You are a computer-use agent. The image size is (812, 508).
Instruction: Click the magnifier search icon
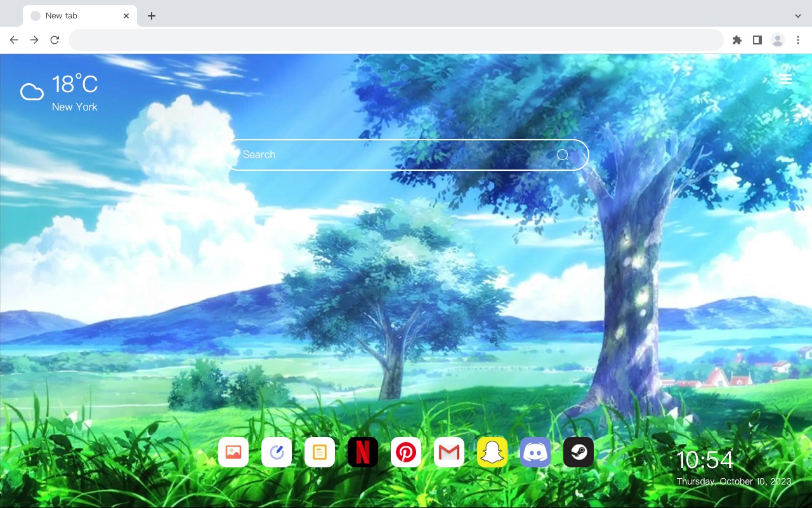pyautogui.click(x=563, y=156)
